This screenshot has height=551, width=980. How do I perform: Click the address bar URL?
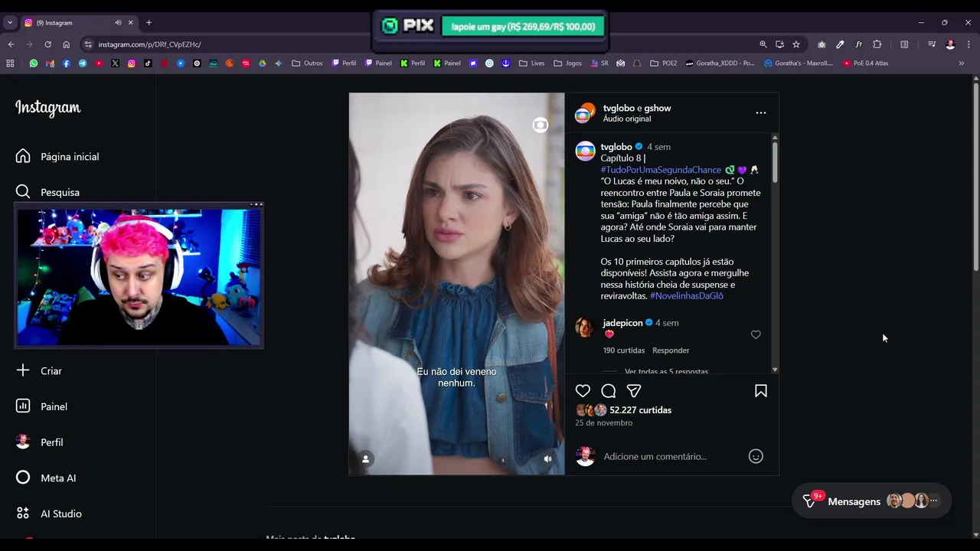149,44
